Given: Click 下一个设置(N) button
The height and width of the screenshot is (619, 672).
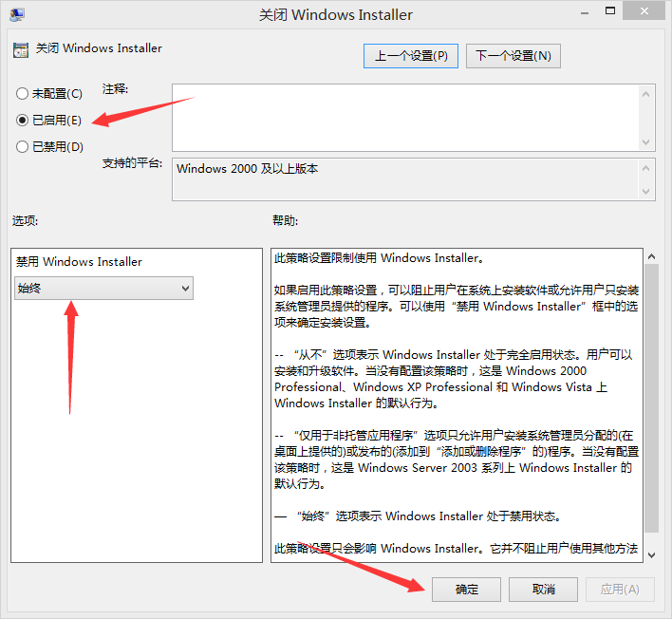Looking at the screenshot, I should tap(513, 56).
